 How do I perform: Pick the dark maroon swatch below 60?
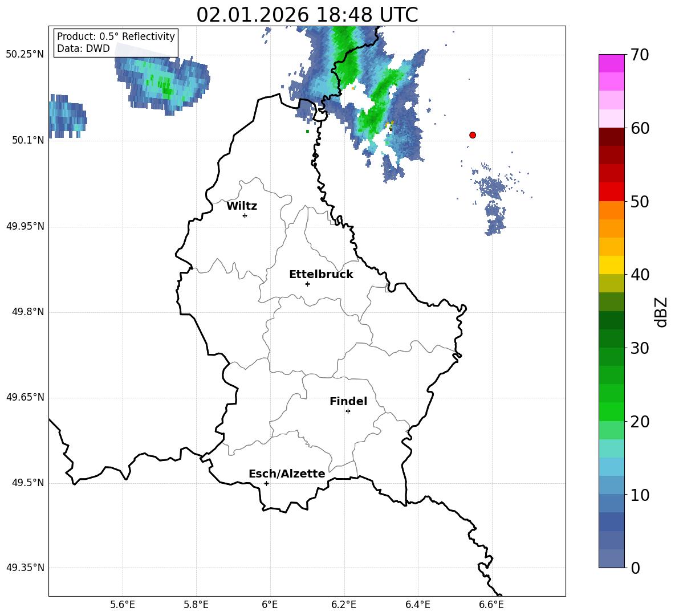(611, 136)
